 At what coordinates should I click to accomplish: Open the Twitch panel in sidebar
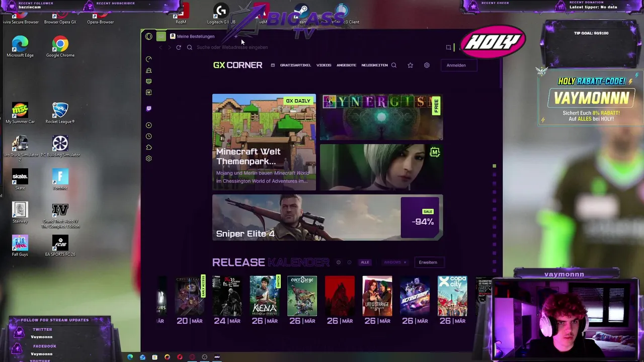tap(149, 109)
